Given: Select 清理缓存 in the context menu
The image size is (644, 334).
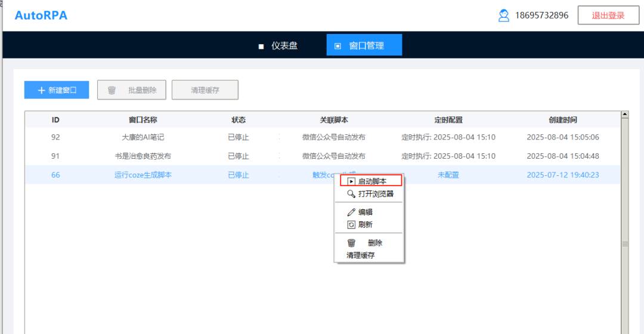Looking at the screenshot, I should coord(361,255).
